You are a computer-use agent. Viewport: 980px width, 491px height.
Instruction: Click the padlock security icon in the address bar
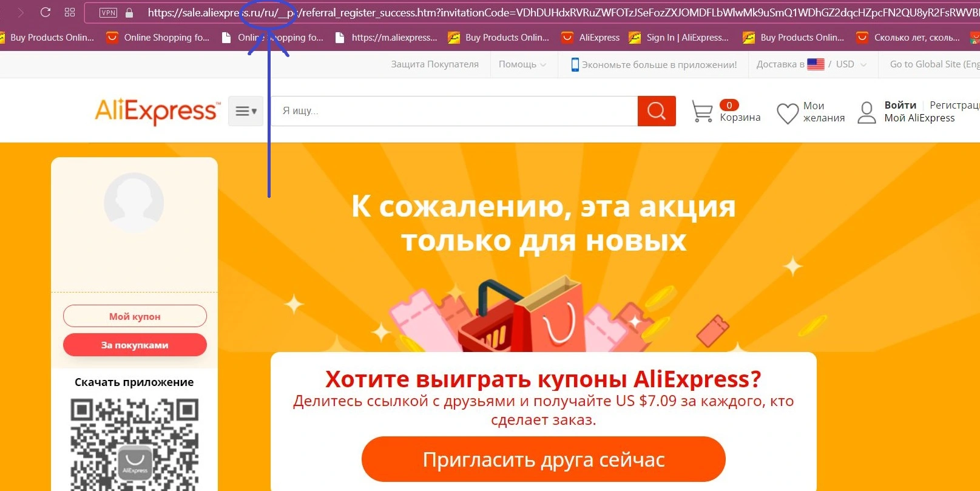click(x=129, y=13)
